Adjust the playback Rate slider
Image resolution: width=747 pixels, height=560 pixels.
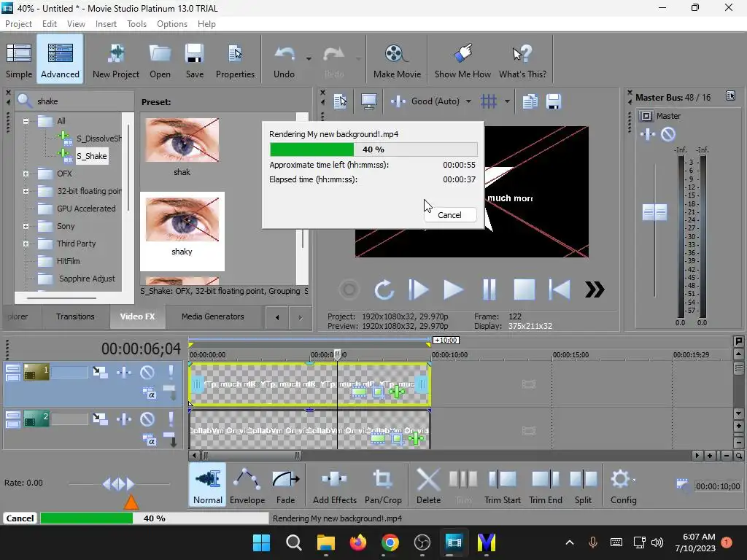pos(119,484)
